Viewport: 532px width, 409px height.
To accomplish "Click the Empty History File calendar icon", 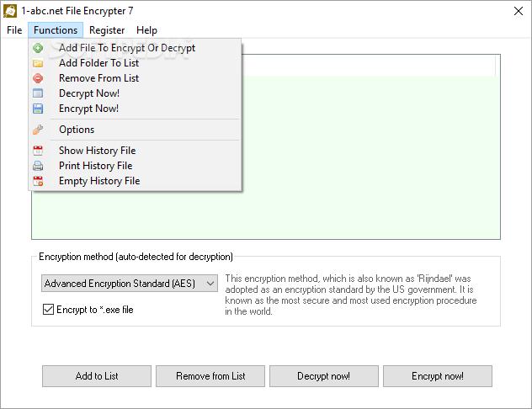I will pyautogui.click(x=38, y=181).
